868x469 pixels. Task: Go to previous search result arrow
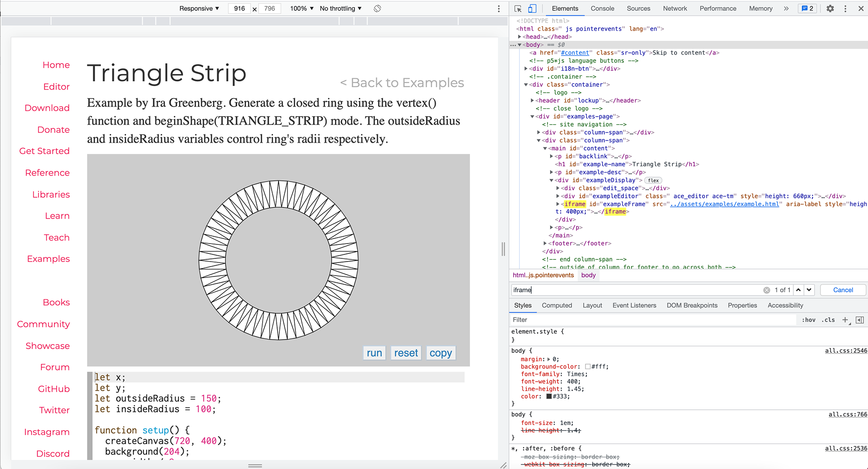799,290
